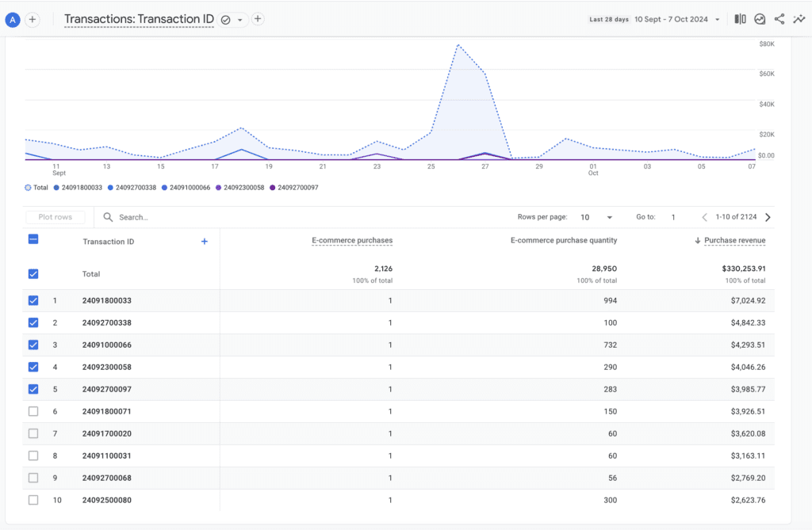Sort by Purchase revenue column

(735, 240)
